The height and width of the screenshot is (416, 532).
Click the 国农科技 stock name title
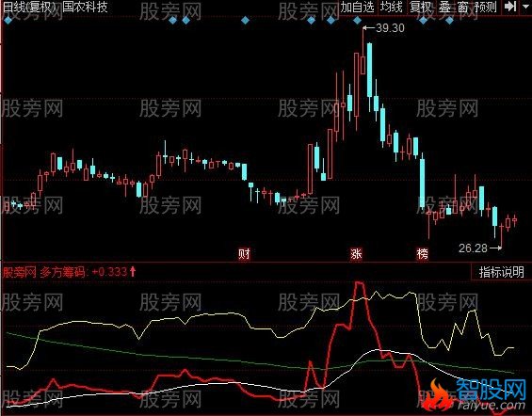tap(85, 7)
